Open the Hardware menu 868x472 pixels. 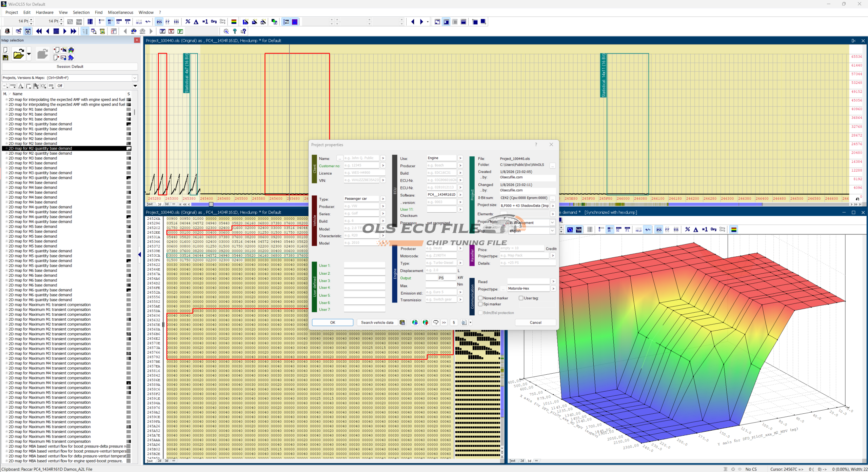44,13
